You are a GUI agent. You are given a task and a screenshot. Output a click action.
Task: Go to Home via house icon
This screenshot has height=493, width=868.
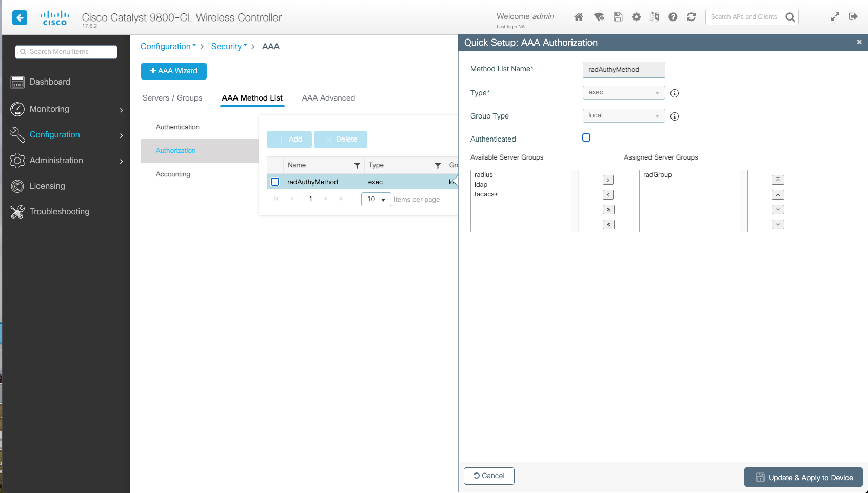(x=579, y=17)
